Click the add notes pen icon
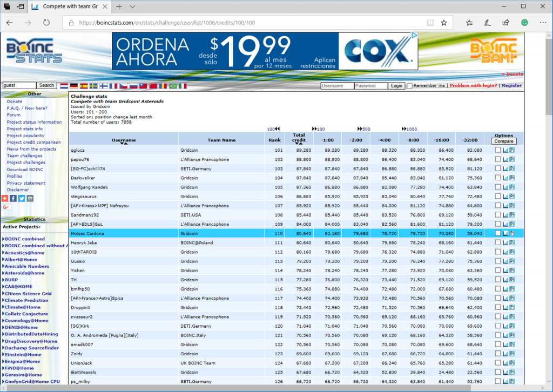The width and height of the screenshot is (553, 392). (488, 23)
